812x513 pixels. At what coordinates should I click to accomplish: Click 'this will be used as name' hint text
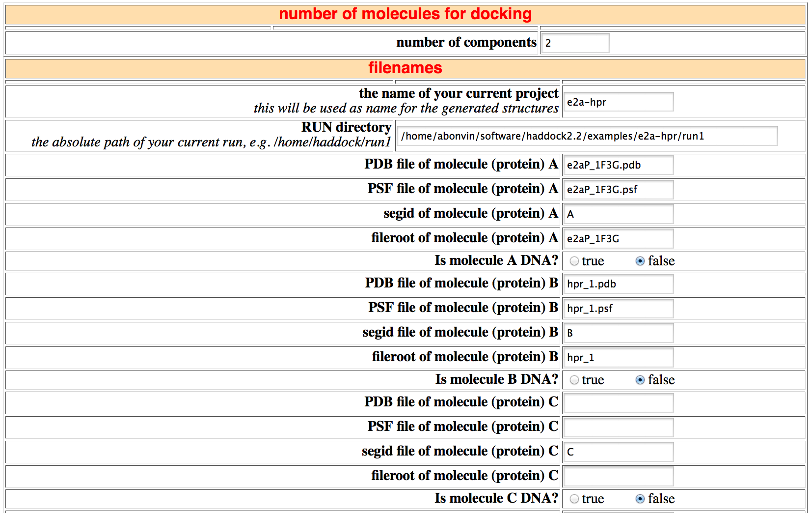click(406, 108)
